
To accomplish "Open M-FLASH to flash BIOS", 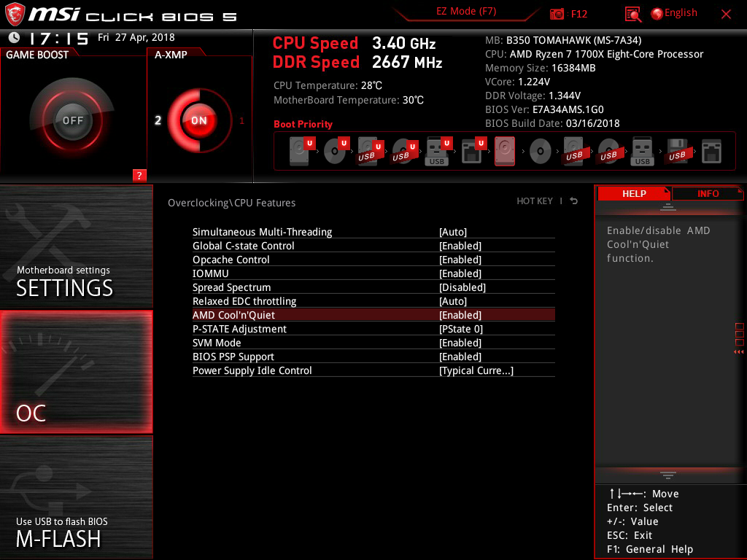I will tap(76, 497).
